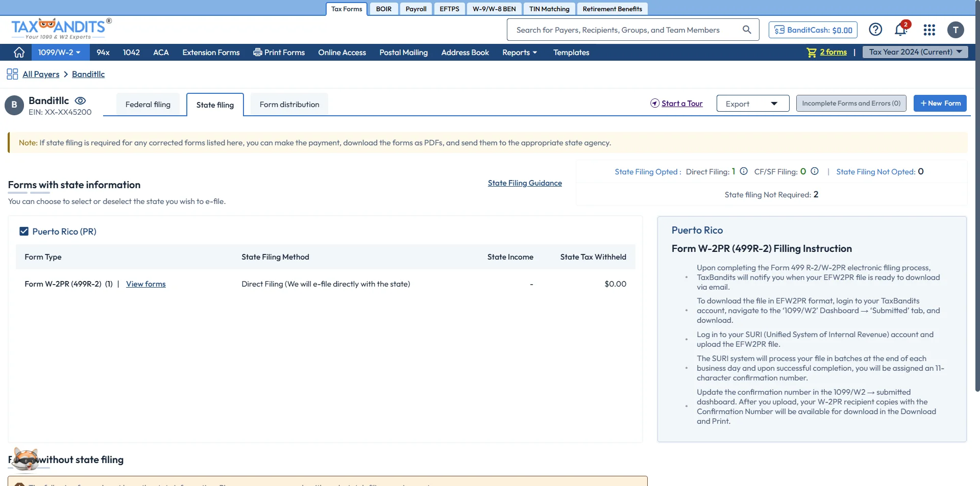Open the Reports dropdown

[x=520, y=53]
